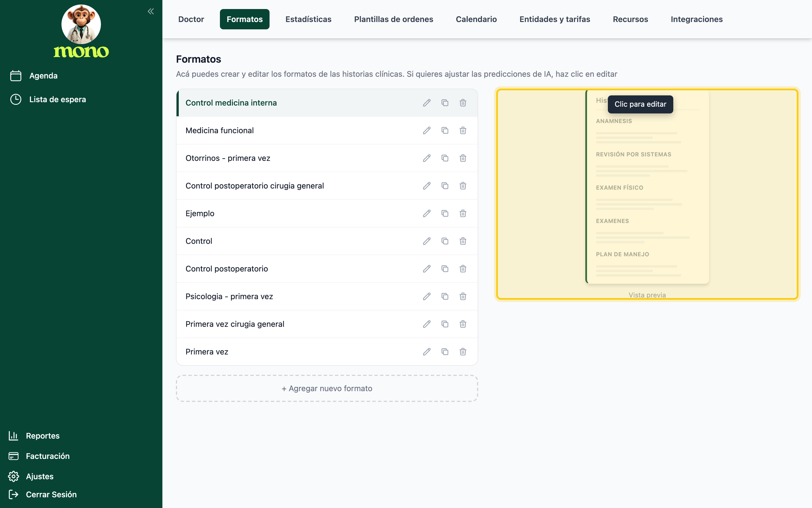Delete the Medicina funcional format

click(x=463, y=130)
